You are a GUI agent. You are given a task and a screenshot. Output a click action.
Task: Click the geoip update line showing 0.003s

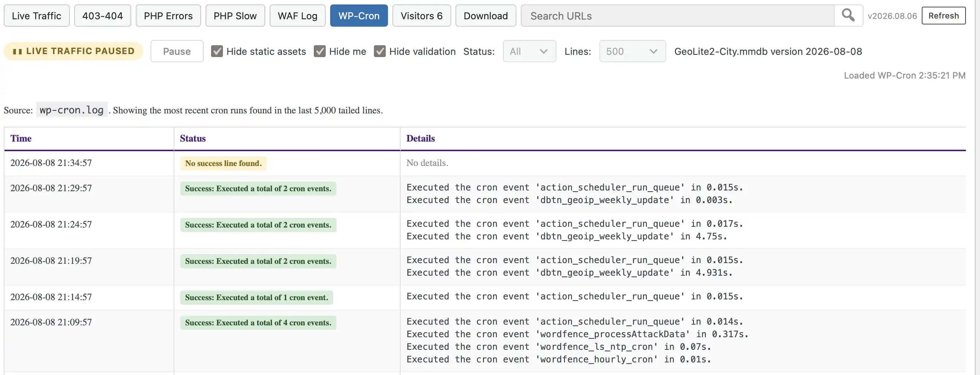click(x=569, y=200)
